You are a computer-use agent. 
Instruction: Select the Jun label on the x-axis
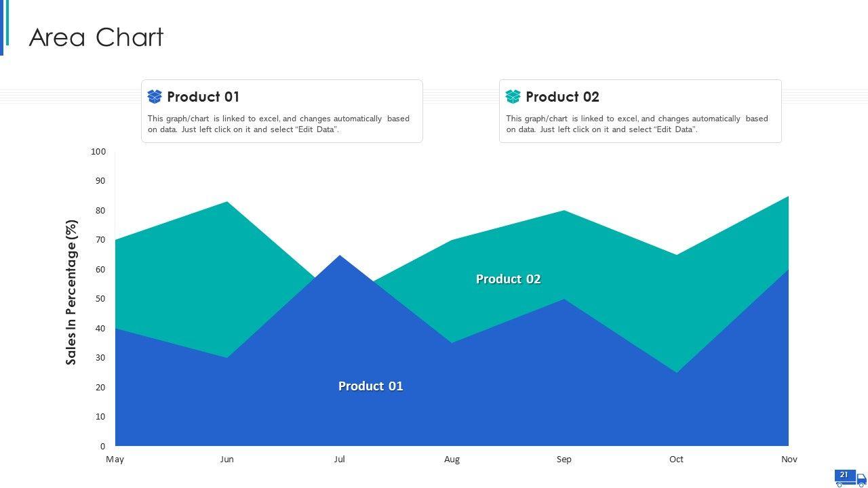pos(226,460)
